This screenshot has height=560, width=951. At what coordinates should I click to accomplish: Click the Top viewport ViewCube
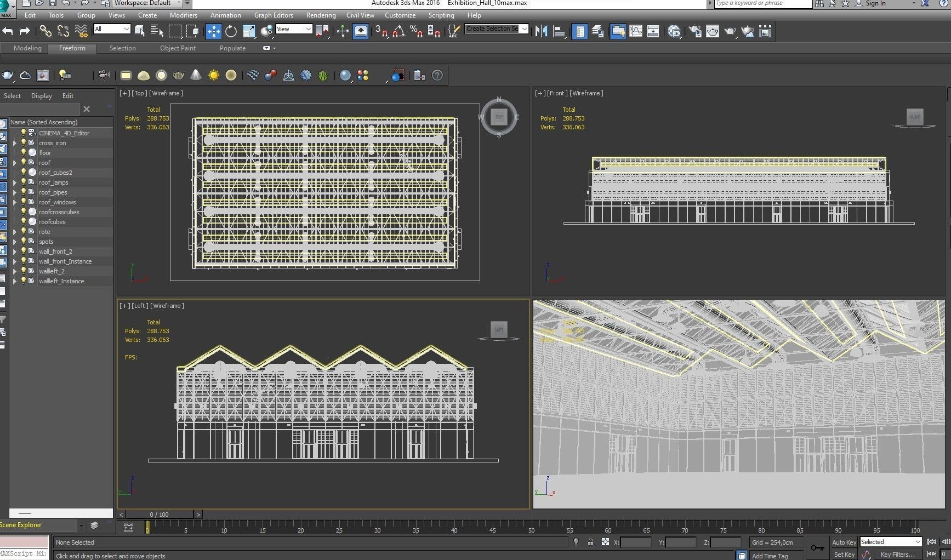[499, 117]
